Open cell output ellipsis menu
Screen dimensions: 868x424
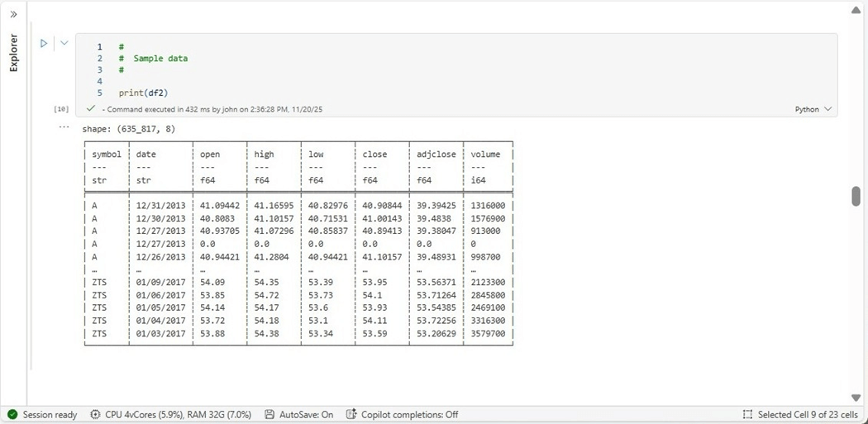point(63,127)
